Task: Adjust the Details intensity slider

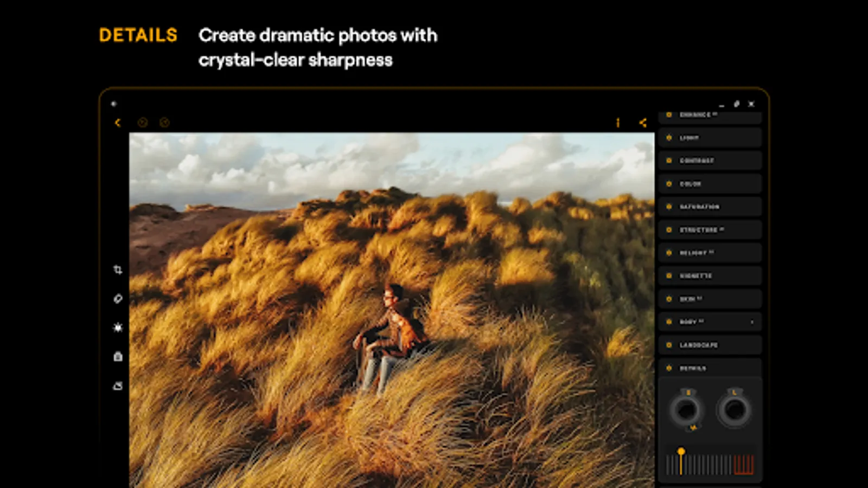Action: pos(682,451)
